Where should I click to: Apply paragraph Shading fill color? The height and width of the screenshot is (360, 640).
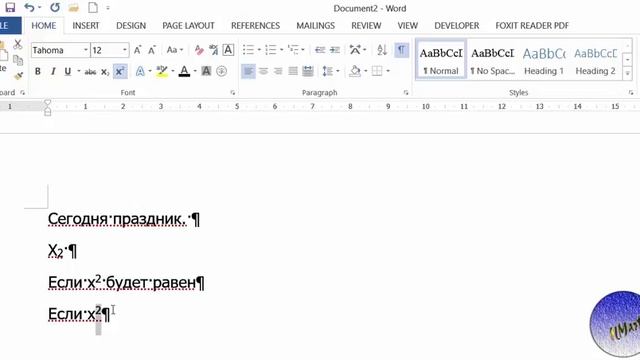(355, 71)
